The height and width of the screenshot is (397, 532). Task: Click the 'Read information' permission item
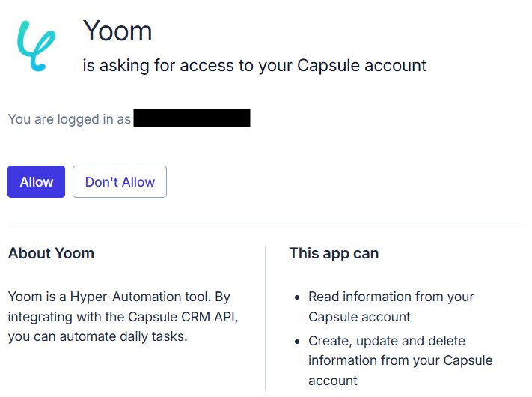pyautogui.click(x=391, y=297)
